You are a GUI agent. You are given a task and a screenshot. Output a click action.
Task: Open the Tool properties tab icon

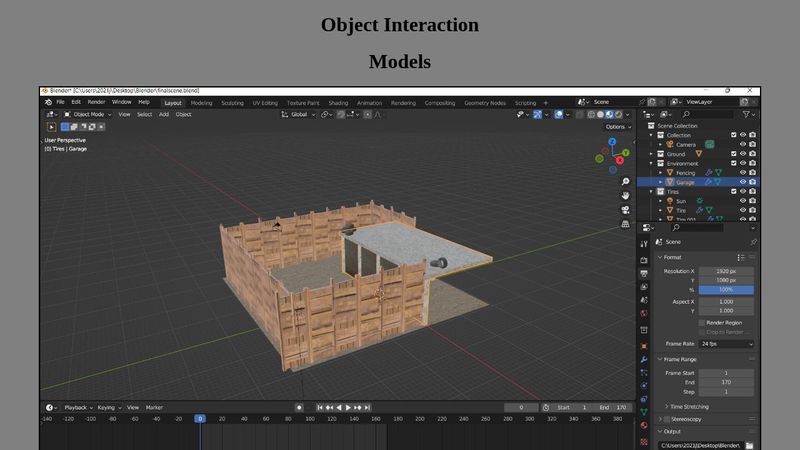pos(644,244)
